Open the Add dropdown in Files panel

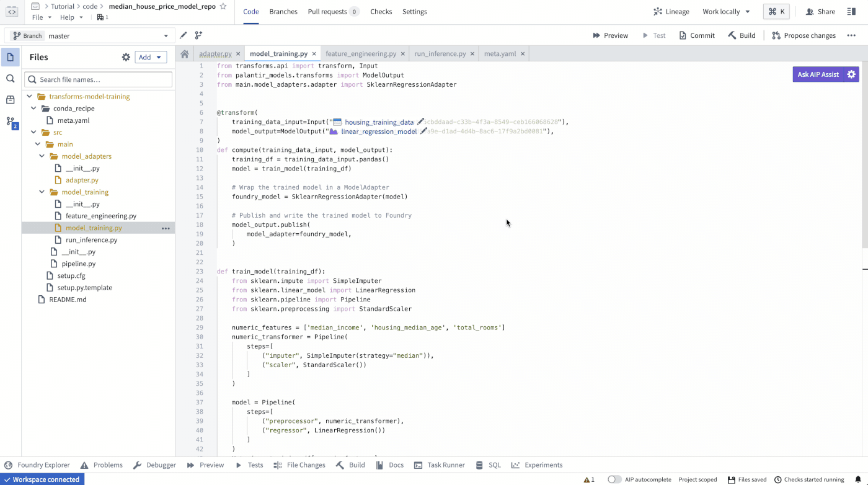(151, 57)
